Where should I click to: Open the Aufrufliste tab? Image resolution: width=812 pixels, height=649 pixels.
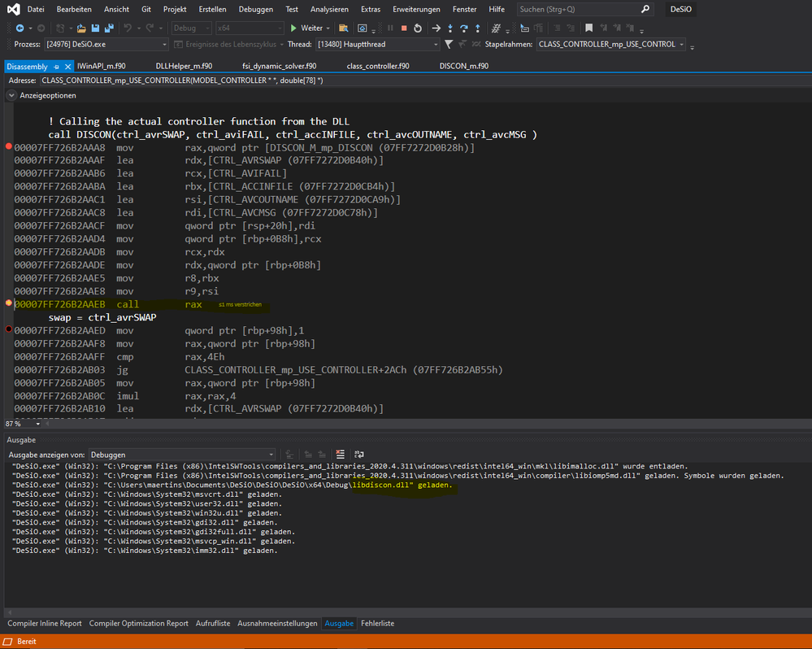tap(213, 623)
